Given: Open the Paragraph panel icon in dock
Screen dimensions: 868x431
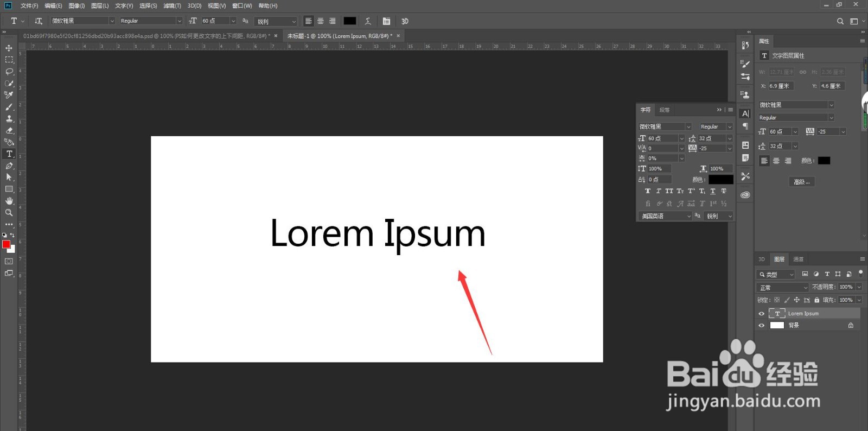Looking at the screenshot, I should (745, 126).
